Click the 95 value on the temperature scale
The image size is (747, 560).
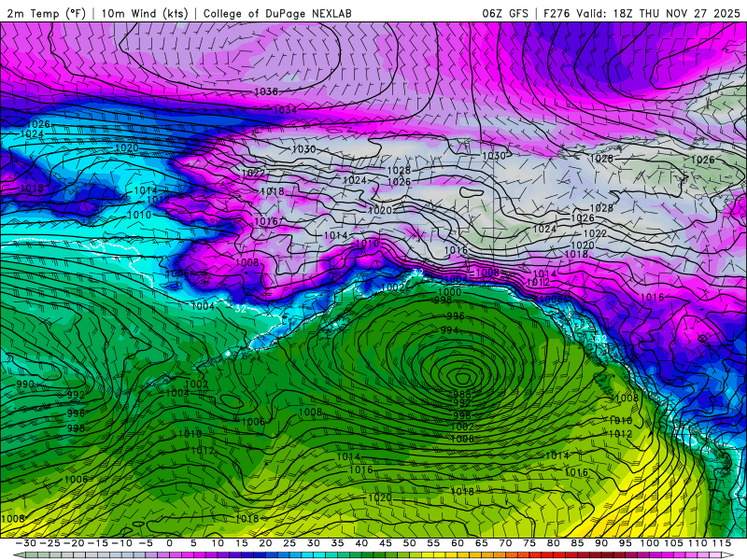pyautogui.click(x=625, y=543)
